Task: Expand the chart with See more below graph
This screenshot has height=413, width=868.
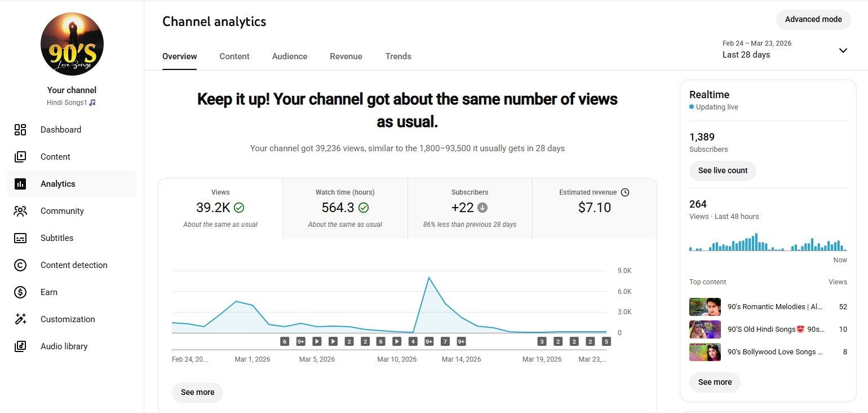Action: pyautogui.click(x=197, y=392)
